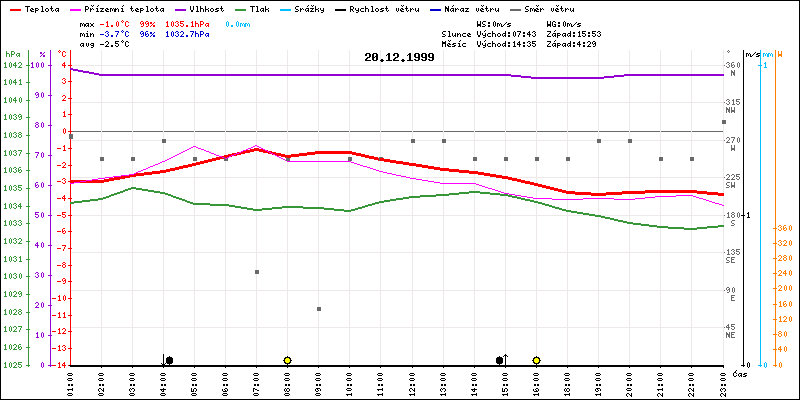This screenshot has width=800, height=400.
Task: Click the wind direction dot near 09:00
Action: pos(319,309)
